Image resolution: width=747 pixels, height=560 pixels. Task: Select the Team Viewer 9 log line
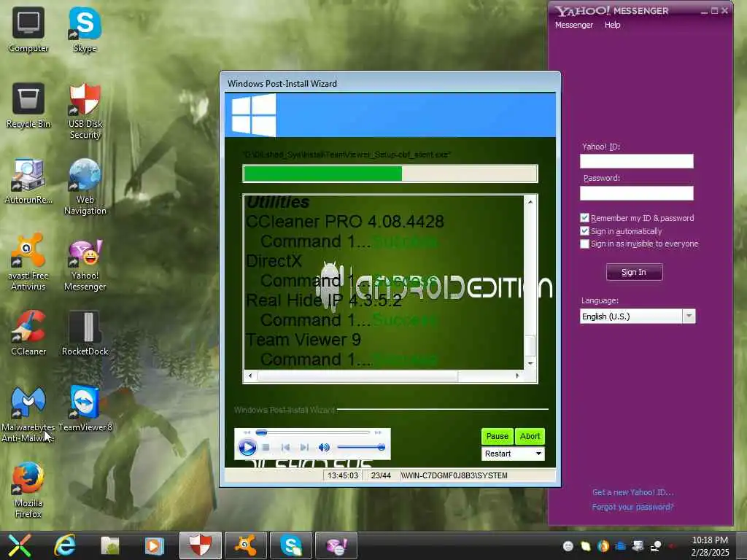(x=303, y=340)
